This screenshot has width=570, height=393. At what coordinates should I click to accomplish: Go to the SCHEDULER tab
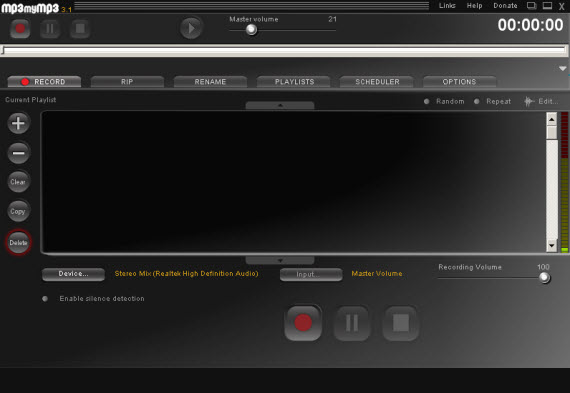click(x=377, y=81)
